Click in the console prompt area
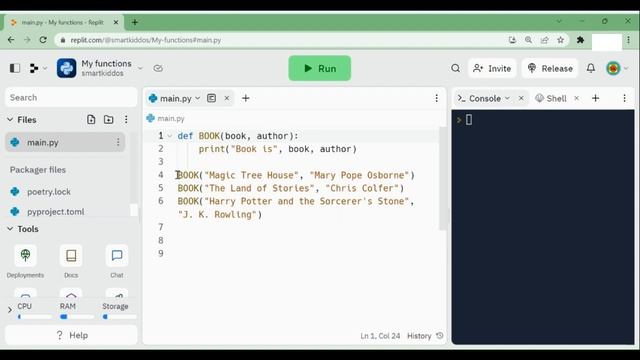This screenshot has height=360, width=640. [x=543, y=227]
